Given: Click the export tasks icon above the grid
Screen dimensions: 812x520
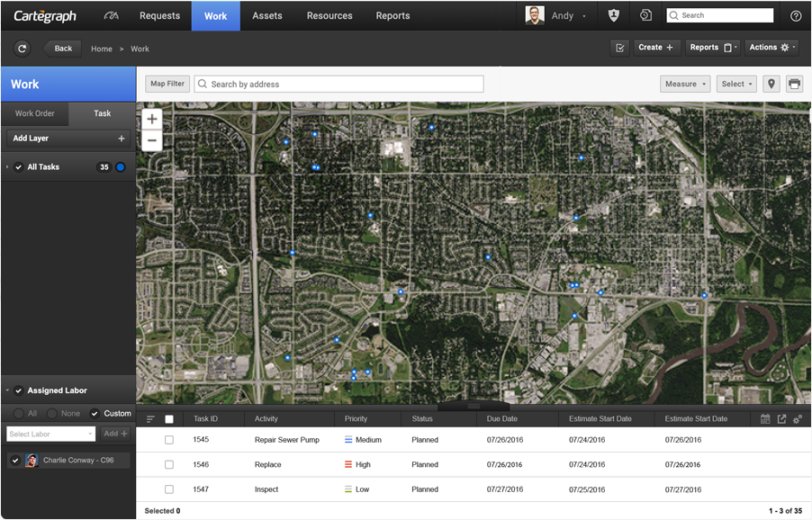Looking at the screenshot, I should [x=781, y=418].
